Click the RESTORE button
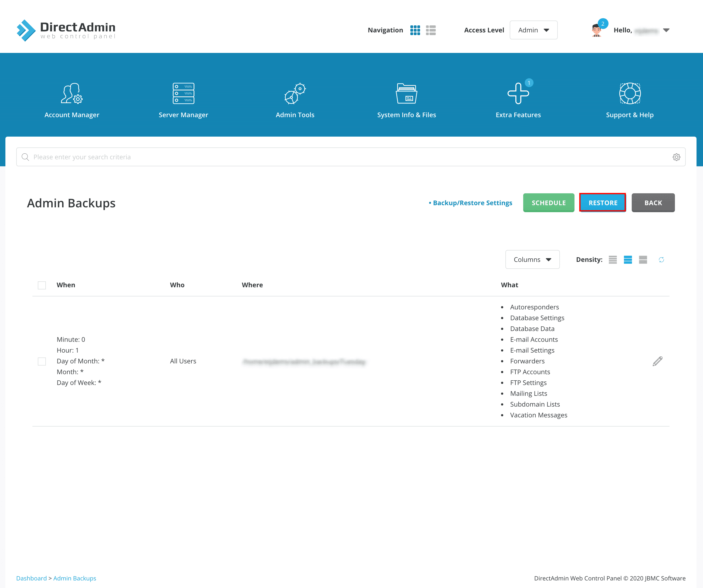Screen dimensions: 703x588 (603, 202)
